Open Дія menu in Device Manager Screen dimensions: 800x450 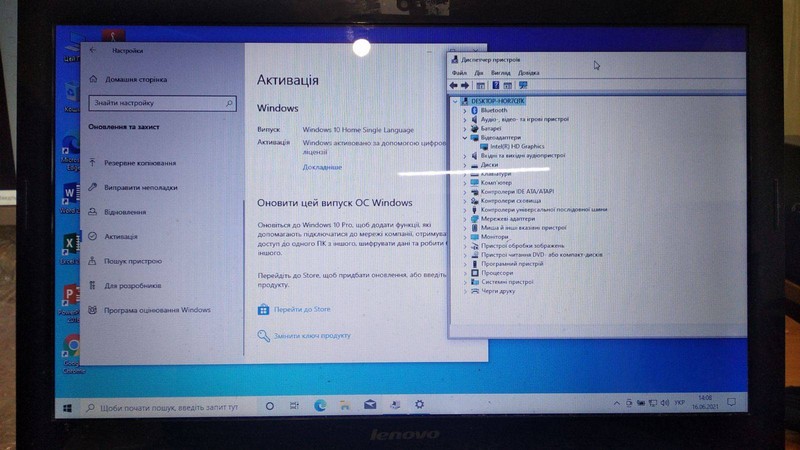click(x=479, y=73)
